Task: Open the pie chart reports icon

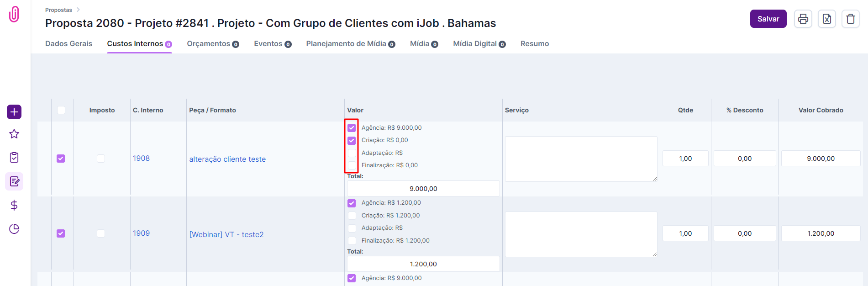Action: tap(14, 229)
